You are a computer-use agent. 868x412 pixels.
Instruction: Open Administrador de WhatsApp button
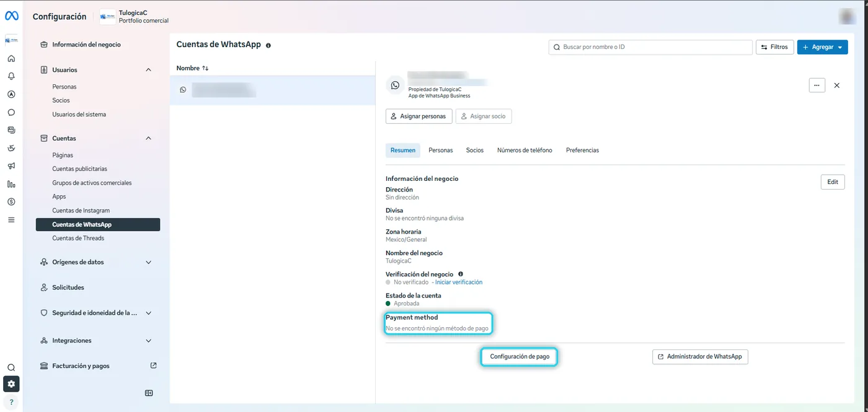[700, 357]
